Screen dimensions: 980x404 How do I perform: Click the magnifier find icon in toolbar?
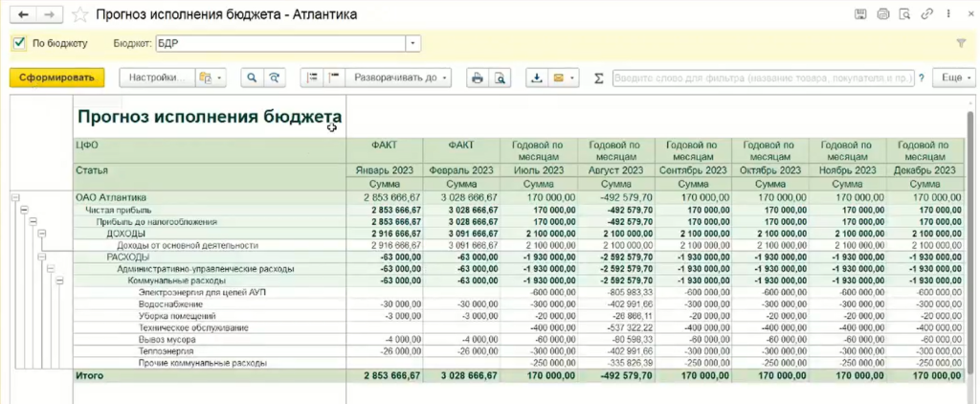[x=253, y=78]
